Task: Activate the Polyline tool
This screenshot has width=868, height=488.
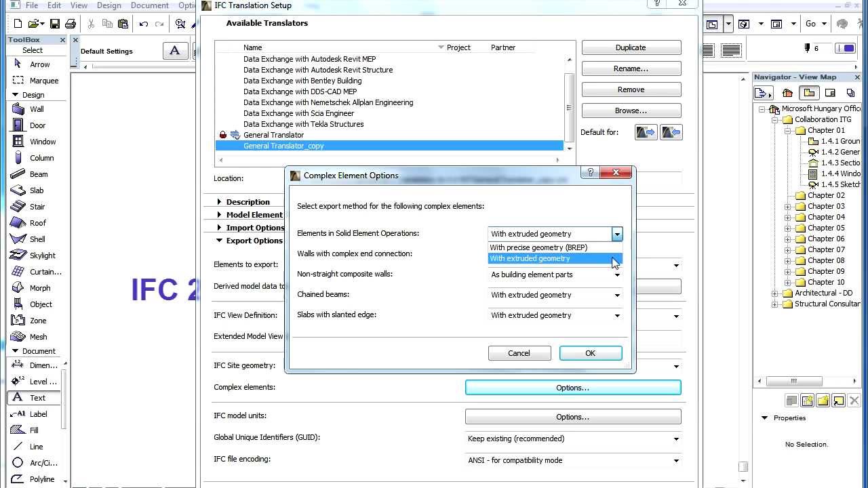Action: [34, 479]
